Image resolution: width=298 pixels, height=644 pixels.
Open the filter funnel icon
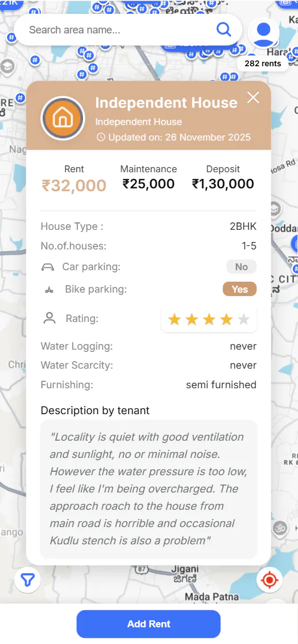pos(28,580)
